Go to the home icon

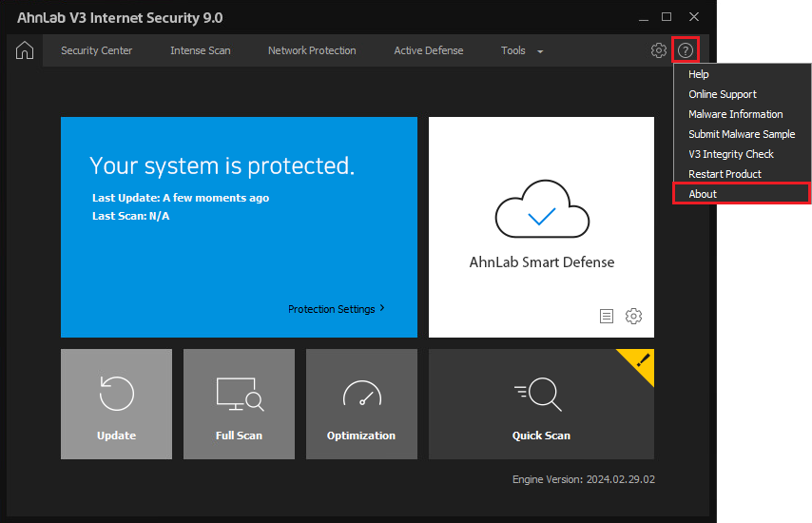pos(25,50)
